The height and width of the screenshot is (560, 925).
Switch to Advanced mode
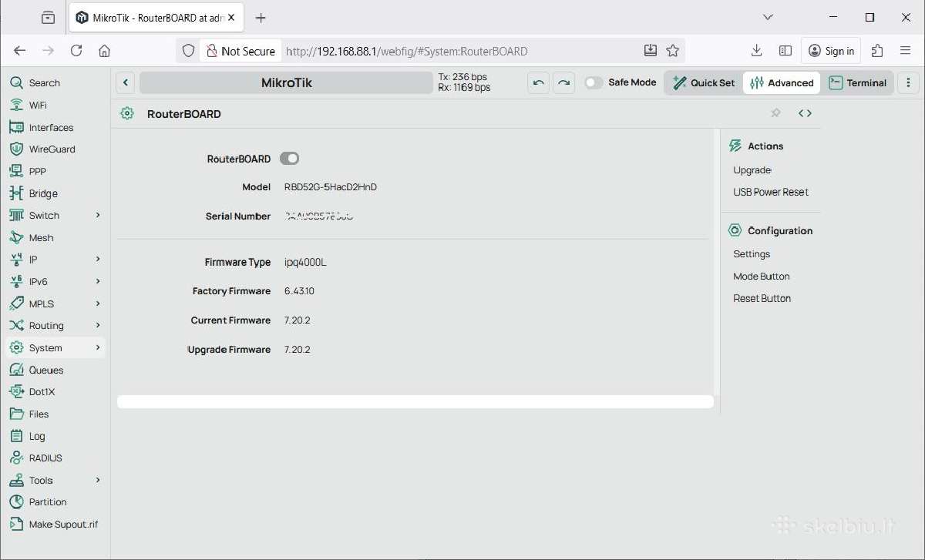[x=782, y=83]
